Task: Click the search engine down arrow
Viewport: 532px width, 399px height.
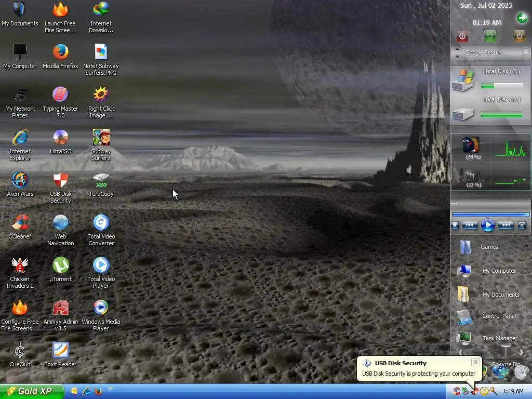Action: tap(457, 56)
